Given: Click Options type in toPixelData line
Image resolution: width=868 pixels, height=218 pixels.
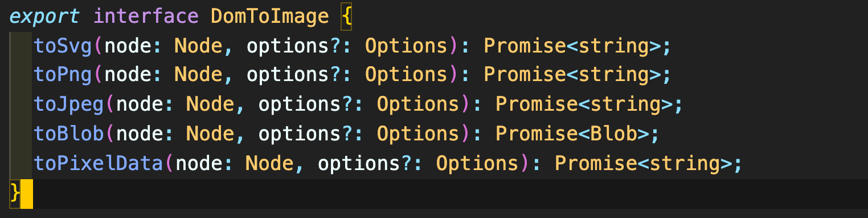Looking at the screenshot, I should coord(477,164).
